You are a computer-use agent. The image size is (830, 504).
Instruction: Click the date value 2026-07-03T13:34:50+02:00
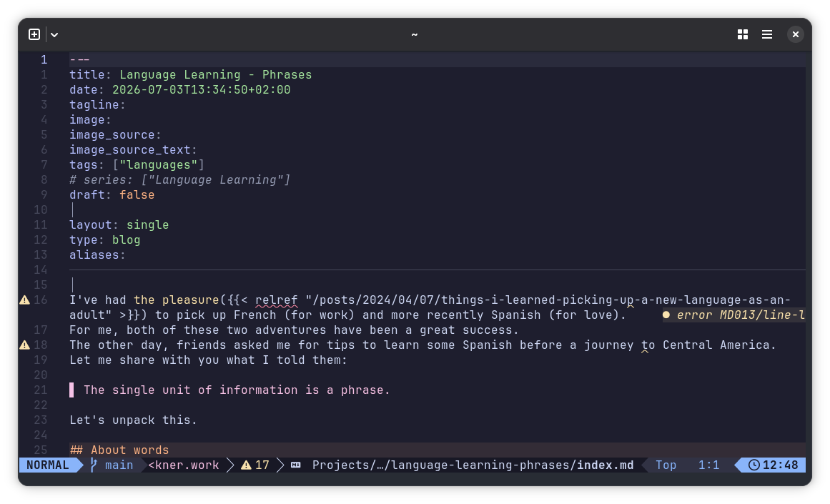pos(201,90)
